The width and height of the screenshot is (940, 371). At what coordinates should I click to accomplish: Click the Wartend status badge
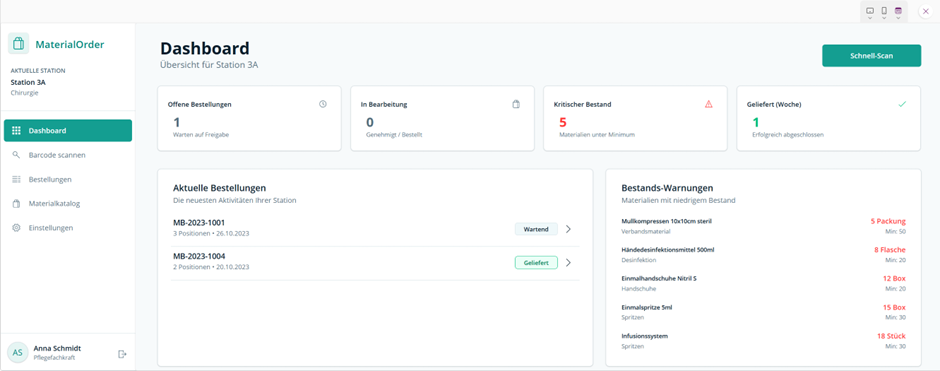536,229
